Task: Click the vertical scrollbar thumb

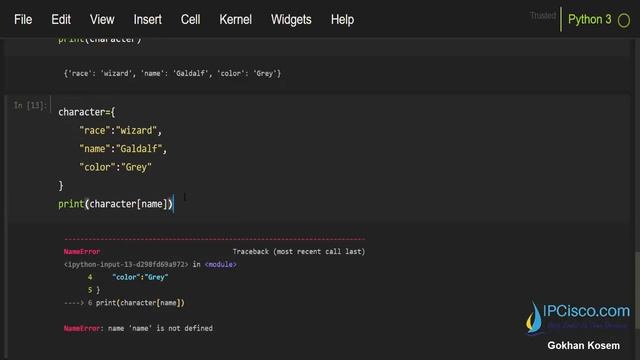Action: [x=637, y=290]
